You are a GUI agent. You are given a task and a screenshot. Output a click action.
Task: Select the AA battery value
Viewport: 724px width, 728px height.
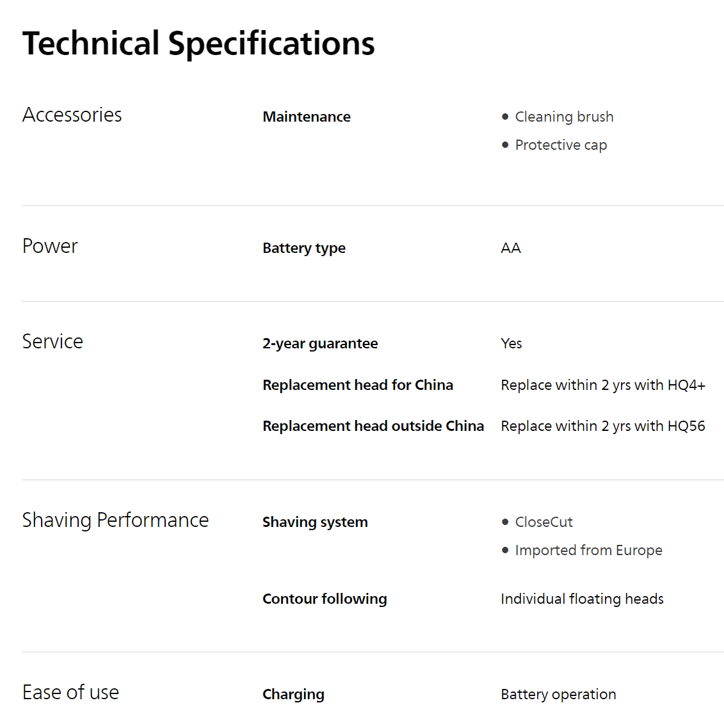(x=511, y=248)
